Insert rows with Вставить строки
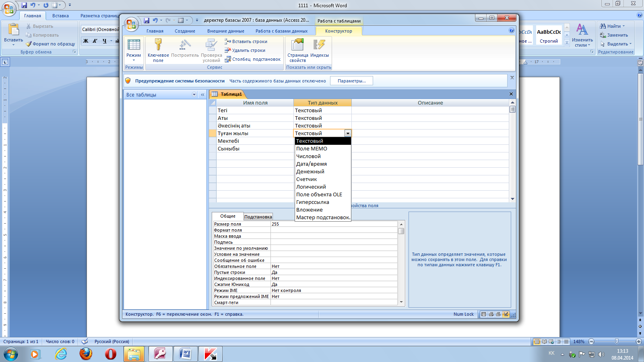This screenshot has width=644, height=362. coord(246,41)
